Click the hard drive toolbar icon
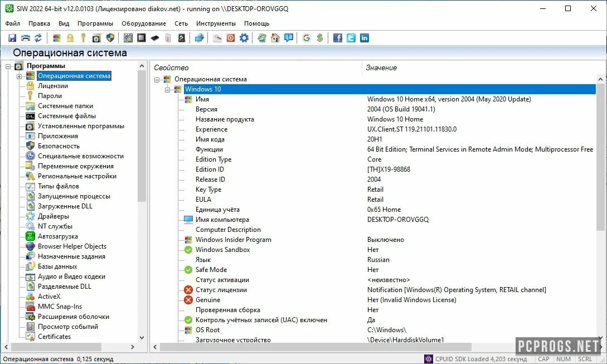Screen dimensions: 607x364 tap(182, 38)
